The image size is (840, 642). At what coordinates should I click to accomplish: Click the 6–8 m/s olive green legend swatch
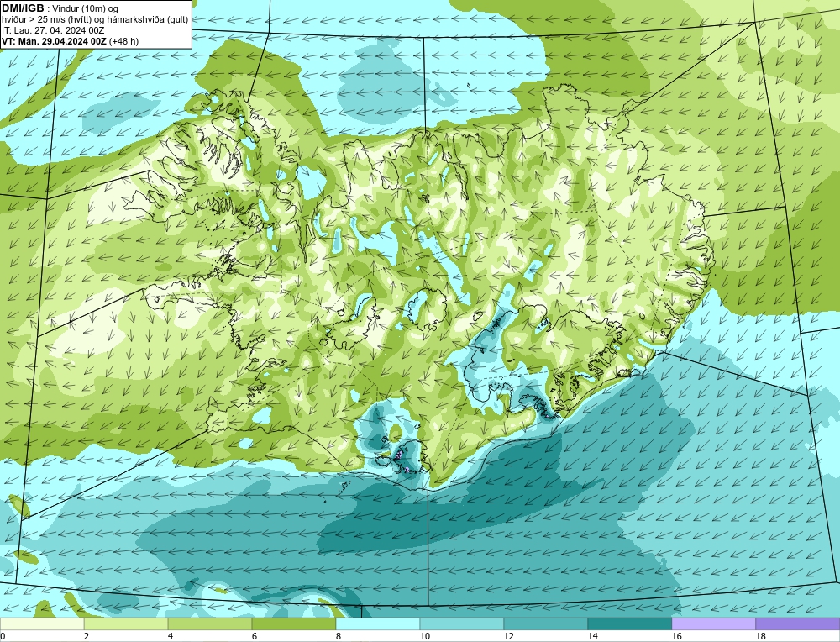point(293,624)
